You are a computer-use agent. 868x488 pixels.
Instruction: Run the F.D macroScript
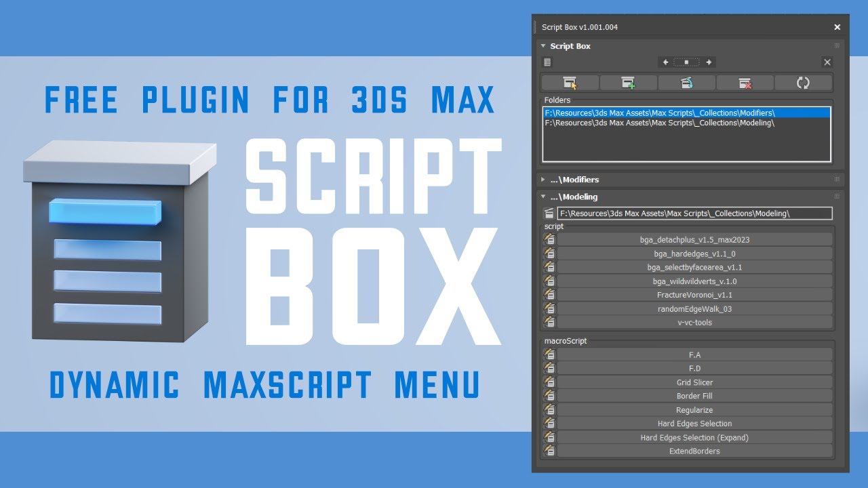pyautogui.click(x=694, y=368)
